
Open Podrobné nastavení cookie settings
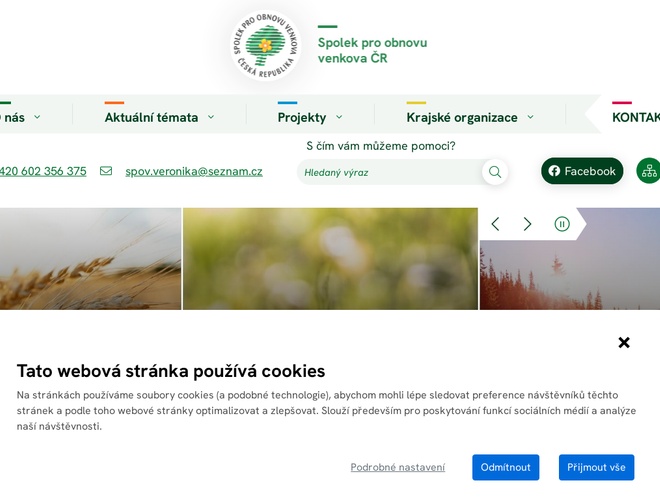(398, 467)
